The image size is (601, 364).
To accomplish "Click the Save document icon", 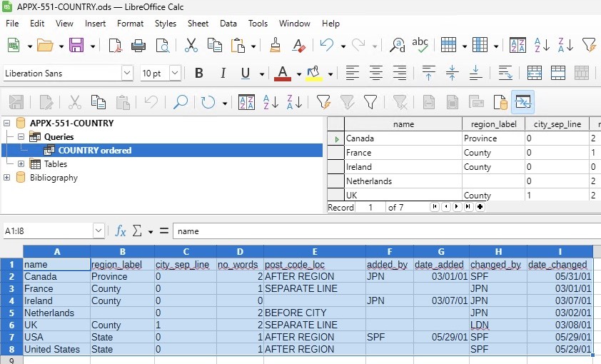I will 76,46.
